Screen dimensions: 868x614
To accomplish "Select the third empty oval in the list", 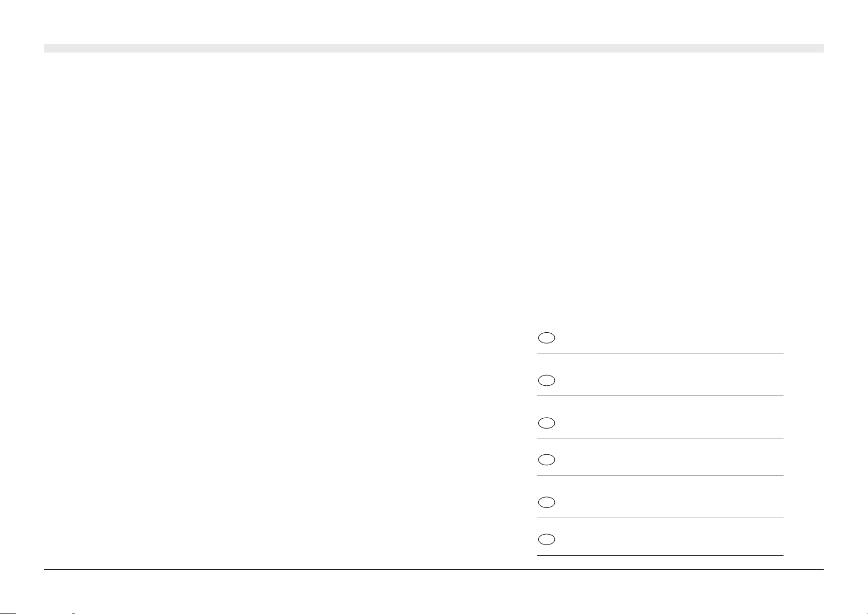I will [546, 423].
